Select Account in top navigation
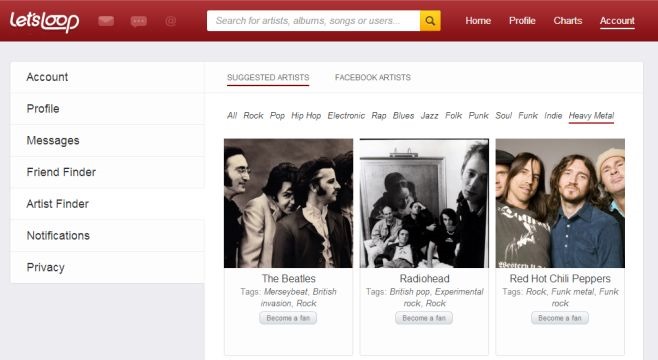 click(x=617, y=21)
